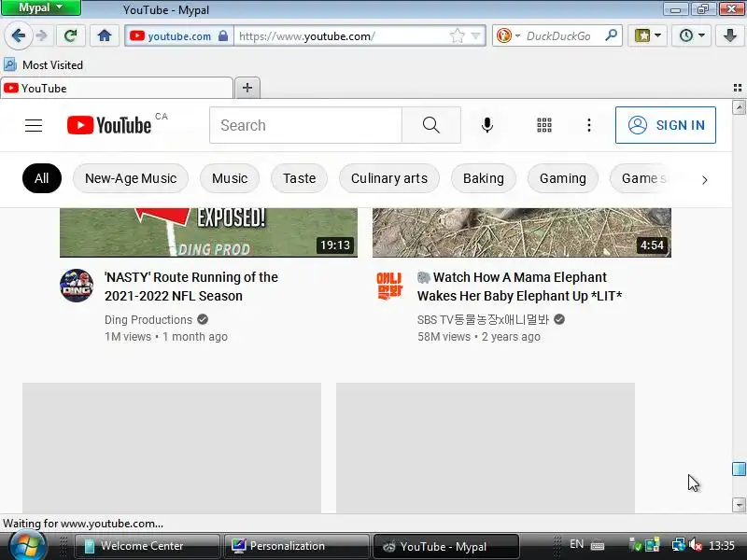Click the 13:35 system clock
This screenshot has height=560, width=747.
(721, 545)
